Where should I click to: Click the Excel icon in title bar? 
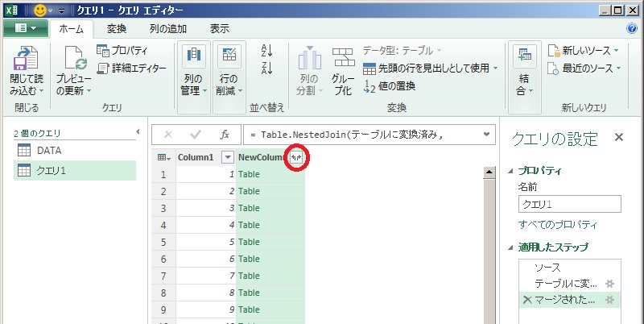[12, 10]
